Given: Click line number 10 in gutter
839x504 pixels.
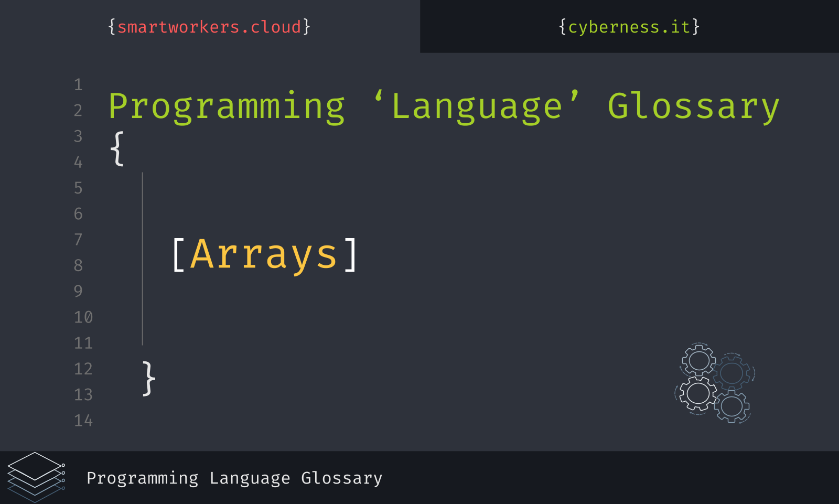Looking at the screenshot, I should point(83,317).
